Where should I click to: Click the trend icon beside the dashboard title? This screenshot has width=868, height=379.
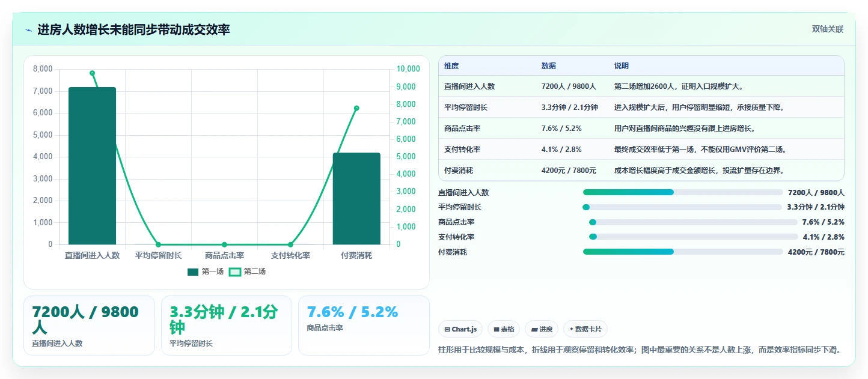point(28,30)
